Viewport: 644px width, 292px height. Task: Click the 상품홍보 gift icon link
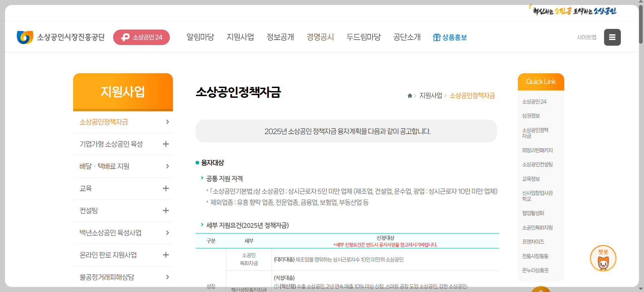point(450,37)
